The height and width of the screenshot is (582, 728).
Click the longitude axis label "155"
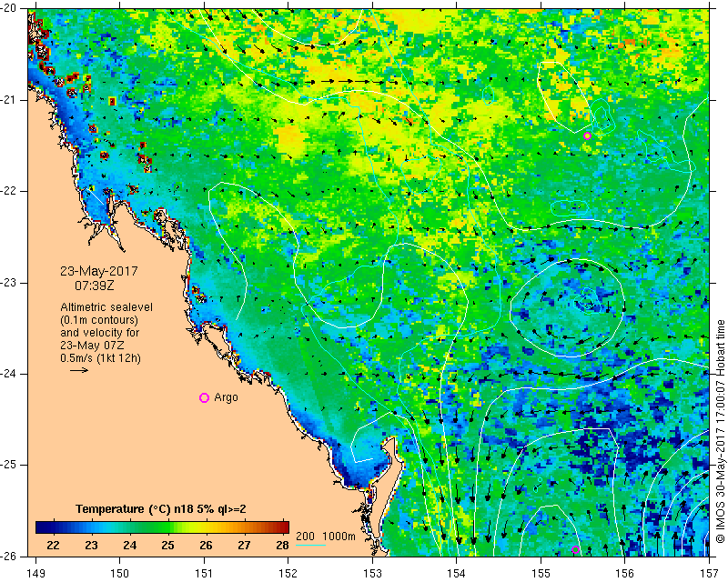pos(541,574)
